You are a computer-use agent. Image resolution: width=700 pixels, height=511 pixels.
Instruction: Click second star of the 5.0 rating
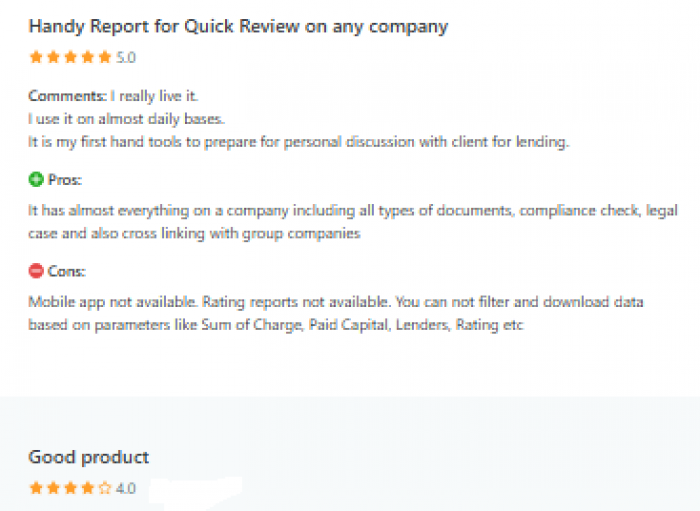(x=53, y=57)
